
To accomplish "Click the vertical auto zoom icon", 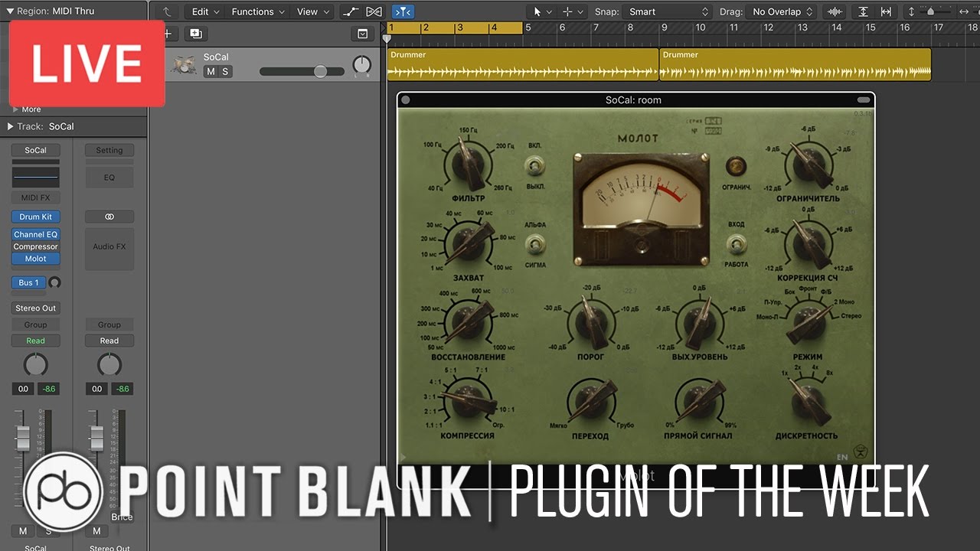I will pos(863,11).
